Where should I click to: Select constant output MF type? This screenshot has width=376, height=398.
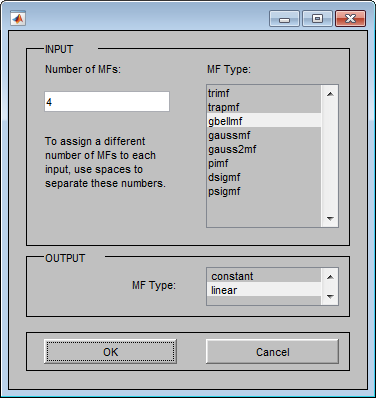tap(264, 276)
